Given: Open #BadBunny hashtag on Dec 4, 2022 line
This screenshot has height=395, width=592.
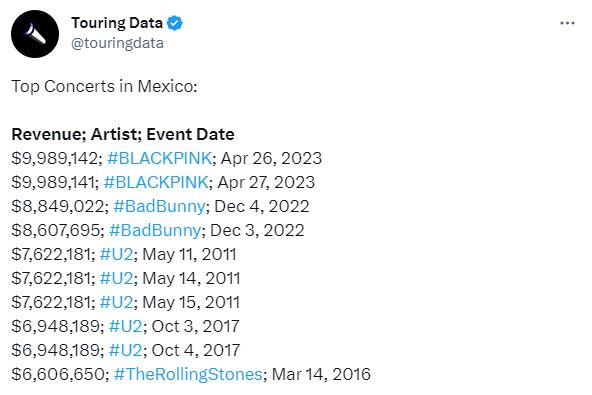Looking at the screenshot, I should click(x=159, y=207).
